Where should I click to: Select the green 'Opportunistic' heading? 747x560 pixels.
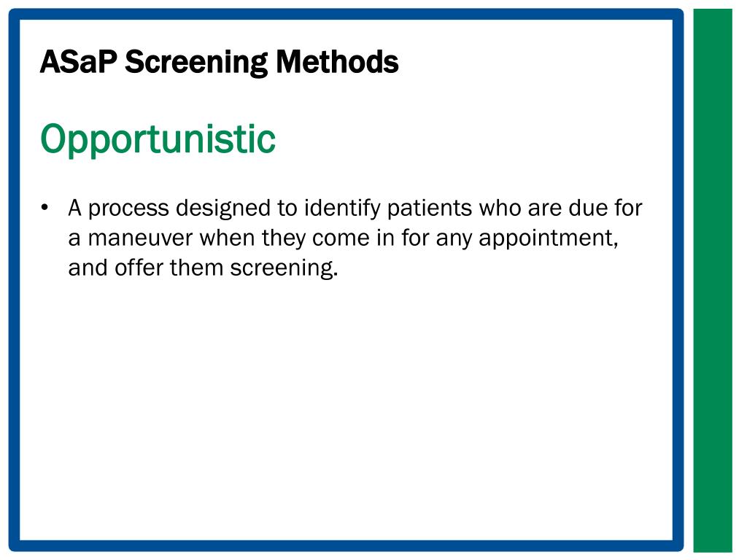coord(158,139)
